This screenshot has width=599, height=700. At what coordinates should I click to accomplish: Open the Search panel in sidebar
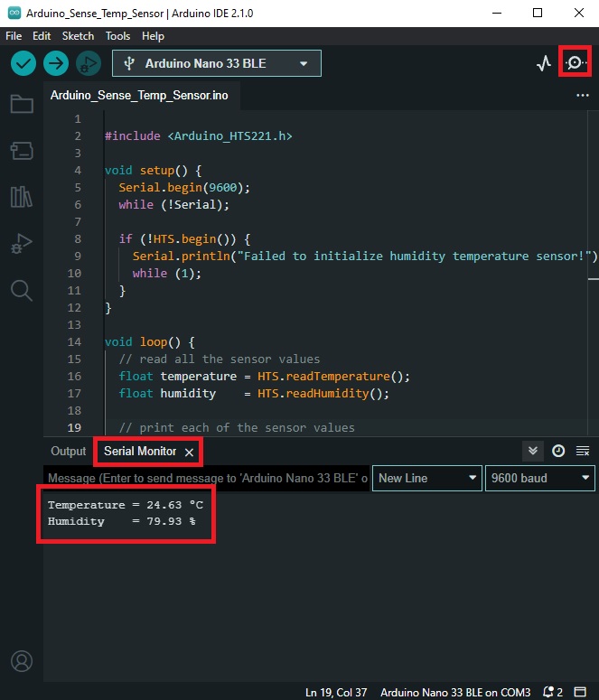click(x=22, y=291)
